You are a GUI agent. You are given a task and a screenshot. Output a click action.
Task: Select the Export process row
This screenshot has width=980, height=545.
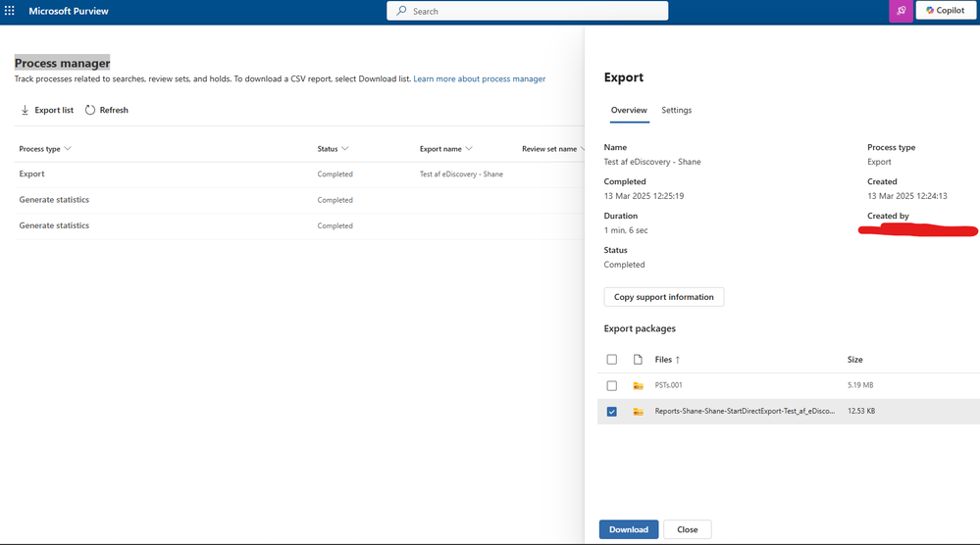(299, 174)
